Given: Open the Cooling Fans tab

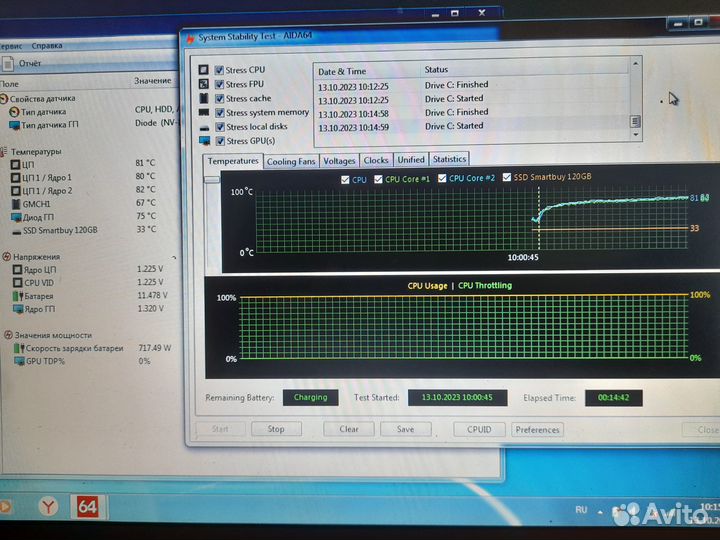Looking at the screenshot, I should [x=291, y=161].
